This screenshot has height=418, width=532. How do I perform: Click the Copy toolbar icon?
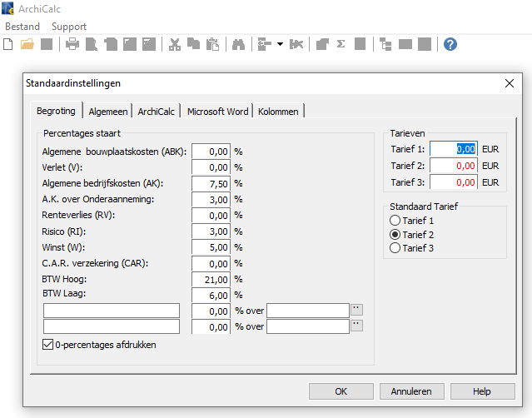pyautogui.click(x=194, y=44)
